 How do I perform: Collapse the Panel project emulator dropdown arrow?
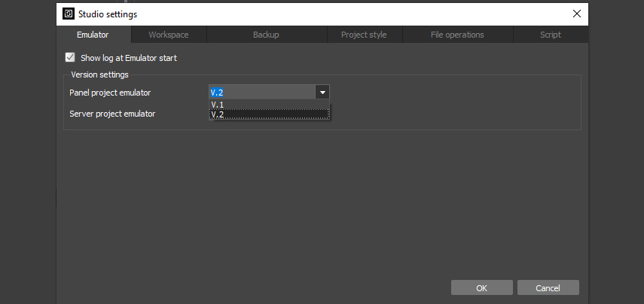[322, 93]
